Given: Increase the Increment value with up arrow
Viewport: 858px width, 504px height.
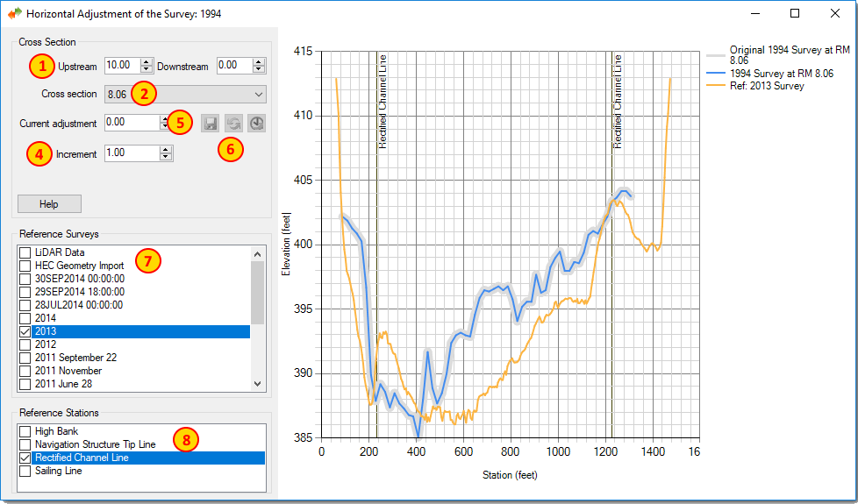Looking at the screenshot, I should point(166,149).
